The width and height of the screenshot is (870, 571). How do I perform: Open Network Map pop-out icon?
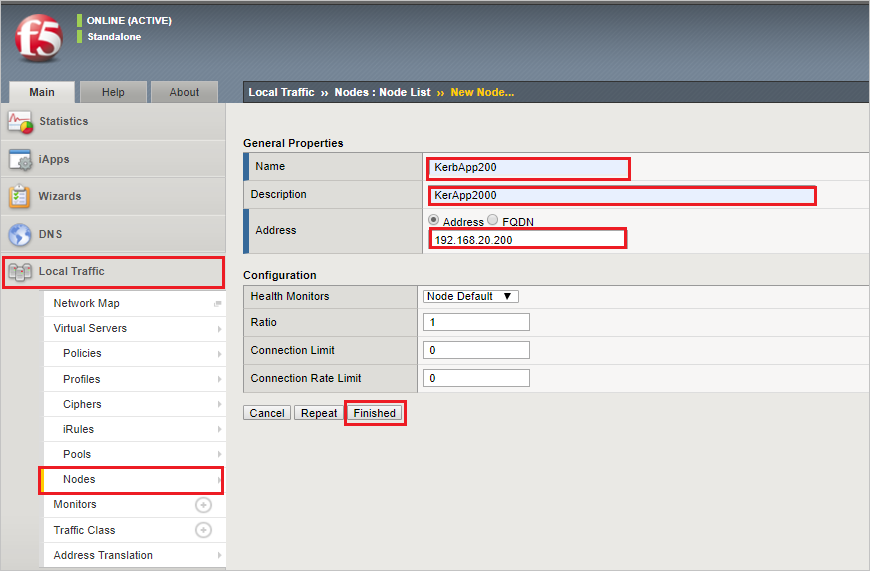click(x=218, y=304)
